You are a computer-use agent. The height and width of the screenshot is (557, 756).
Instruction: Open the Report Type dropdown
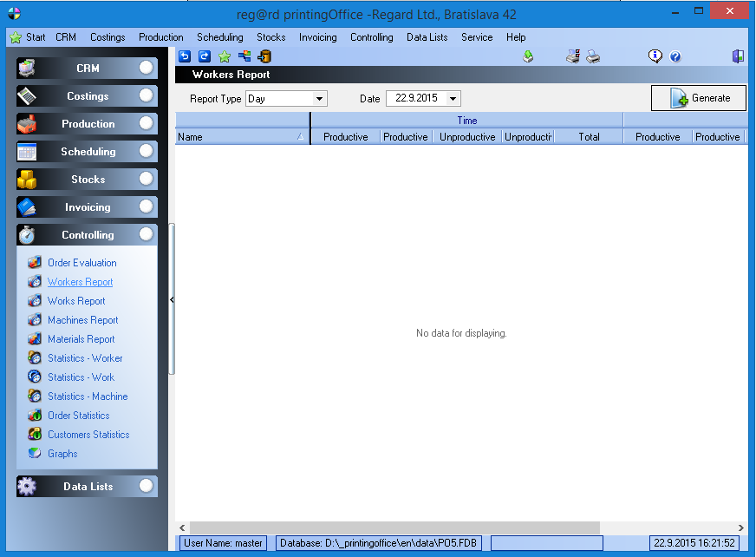point(320,99)
